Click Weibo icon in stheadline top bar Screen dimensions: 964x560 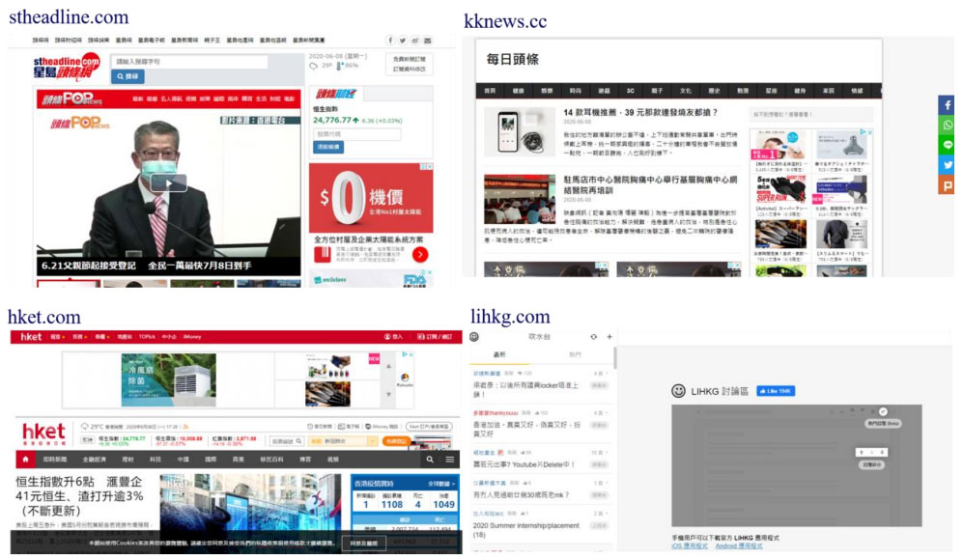coord(415,41)
